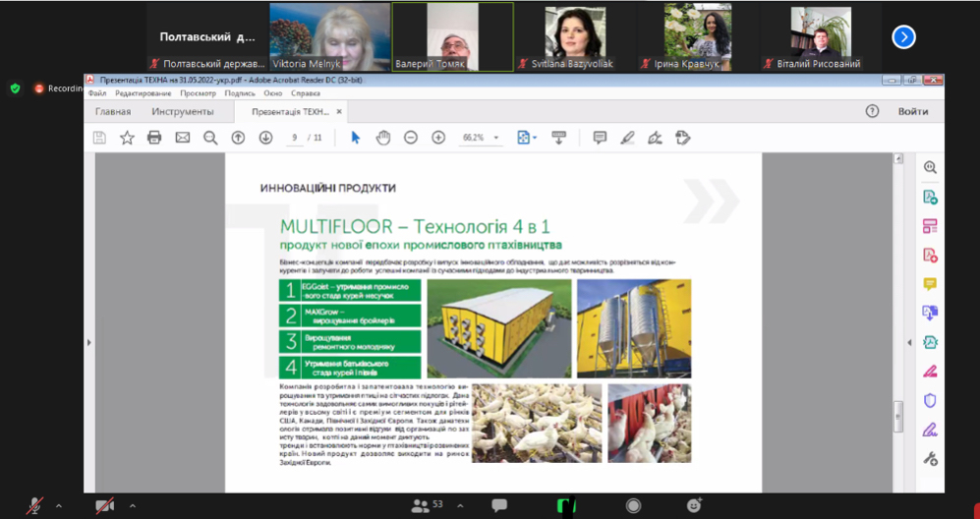The image size is (980, 519).
Task: Open the Подпись menu
Action: pyautogui.click(x=240, y=93)
